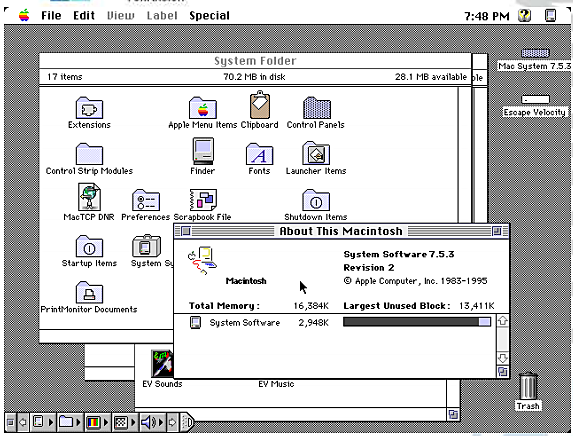This screenshot has height=436, width=573.
Task: Click the System Software memory usage bar
Action: click(x=417, y=322)
